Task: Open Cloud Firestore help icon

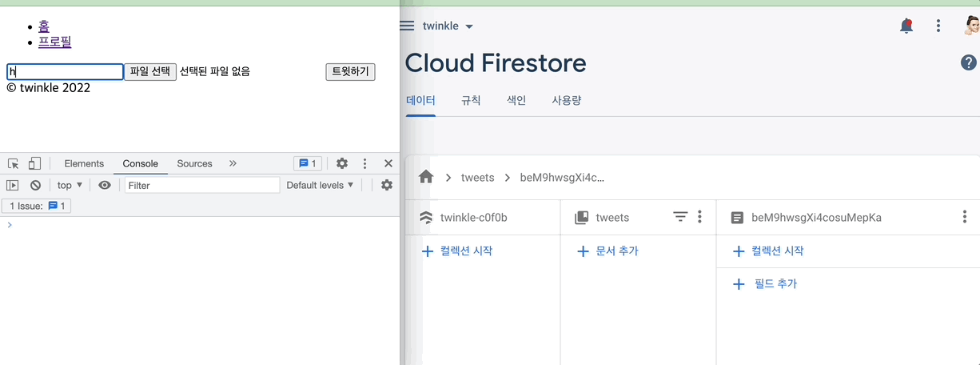Action: coord(968,62)
